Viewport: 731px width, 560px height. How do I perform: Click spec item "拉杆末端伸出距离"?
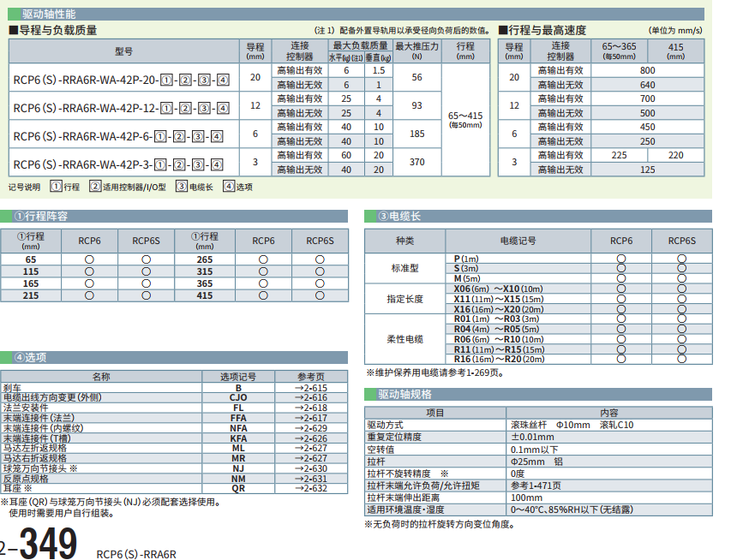404,497
